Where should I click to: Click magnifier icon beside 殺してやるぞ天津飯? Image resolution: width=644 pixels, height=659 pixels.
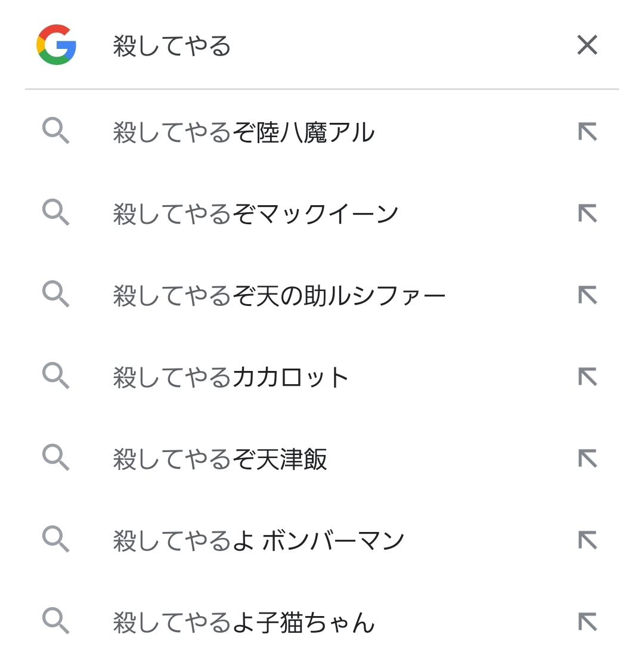tap(56, 458)
